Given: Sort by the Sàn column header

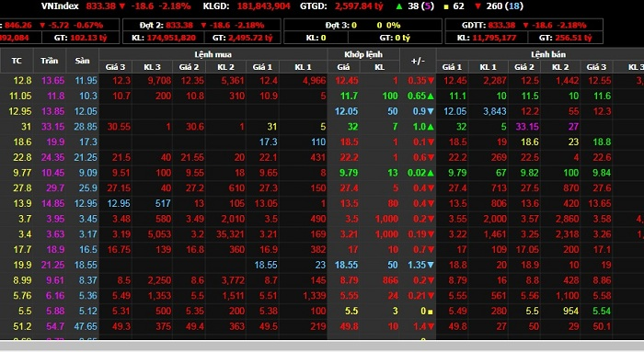Looking at the screenshot, I should (x=82, y=61).
